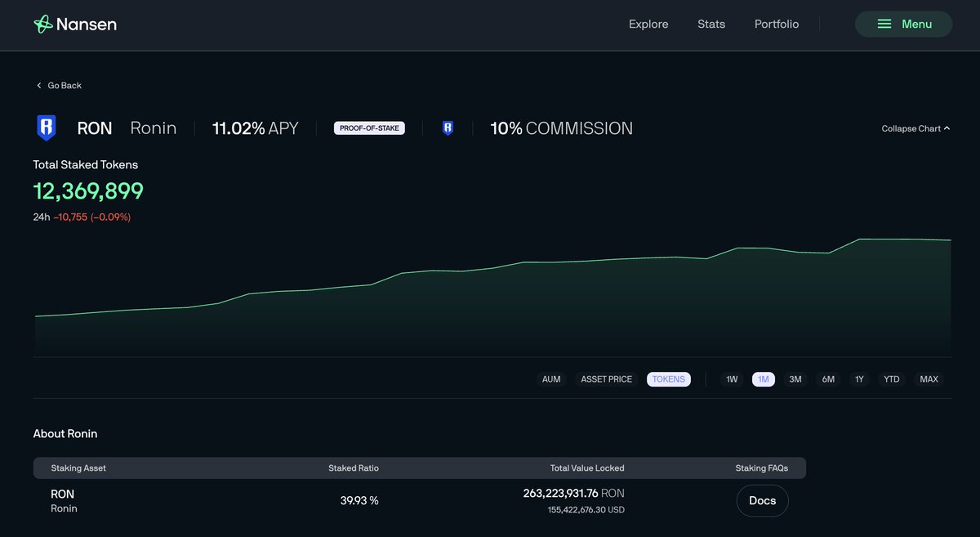The height and width of the screenshot is (537, 980).
Task: Collapse the chart section
Action: tap(915, 128)
